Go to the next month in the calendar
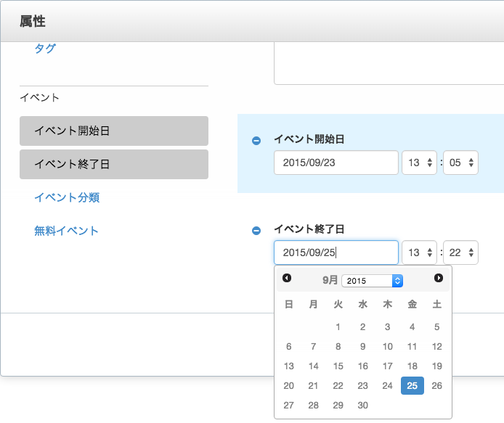 (439, 278)
